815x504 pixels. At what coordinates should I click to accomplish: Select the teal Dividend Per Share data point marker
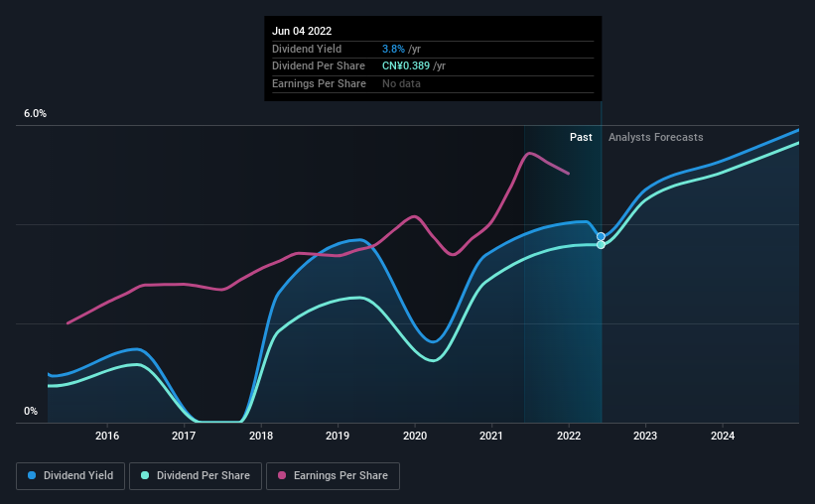(x=601, y=245)
